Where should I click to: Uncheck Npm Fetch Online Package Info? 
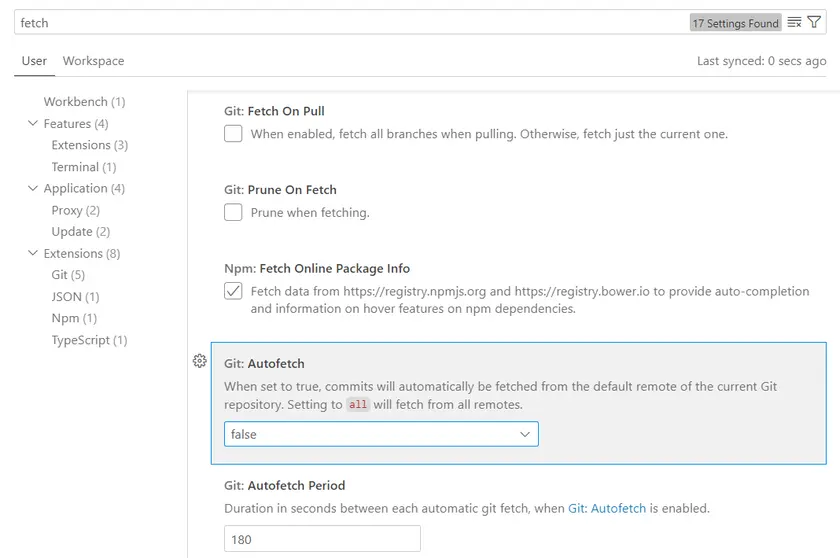coord(233,291)
